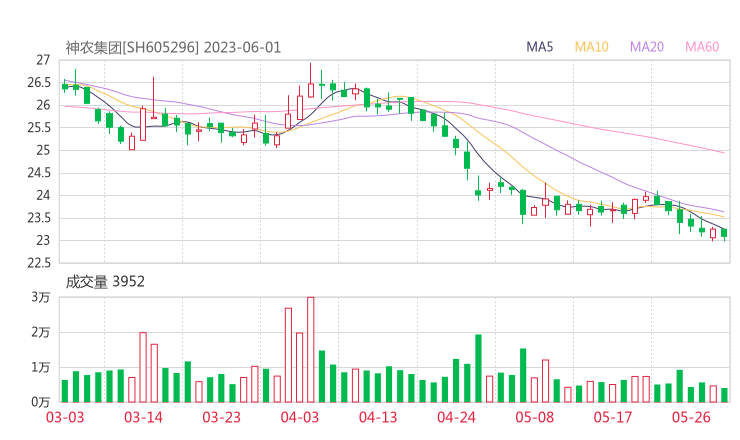Click the 03-23 date label
The image size is (740, 440).
click(x=221, y=417)
